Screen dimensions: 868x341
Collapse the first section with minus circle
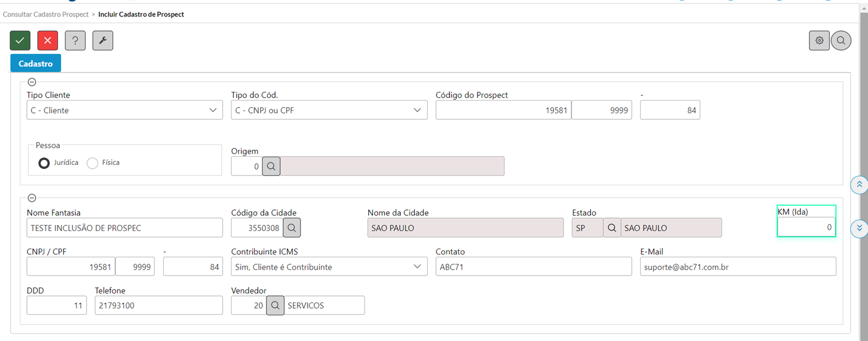32,82
